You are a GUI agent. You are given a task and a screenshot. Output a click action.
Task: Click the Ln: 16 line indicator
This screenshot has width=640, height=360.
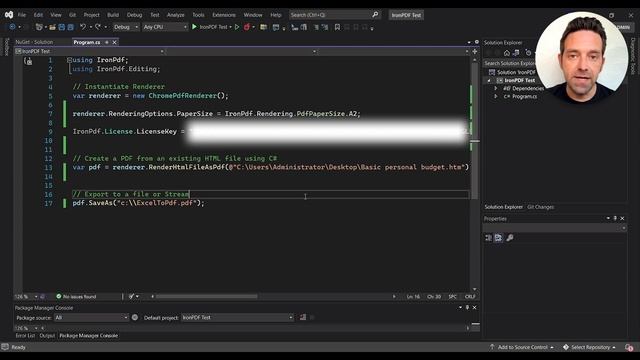point(413,297)
